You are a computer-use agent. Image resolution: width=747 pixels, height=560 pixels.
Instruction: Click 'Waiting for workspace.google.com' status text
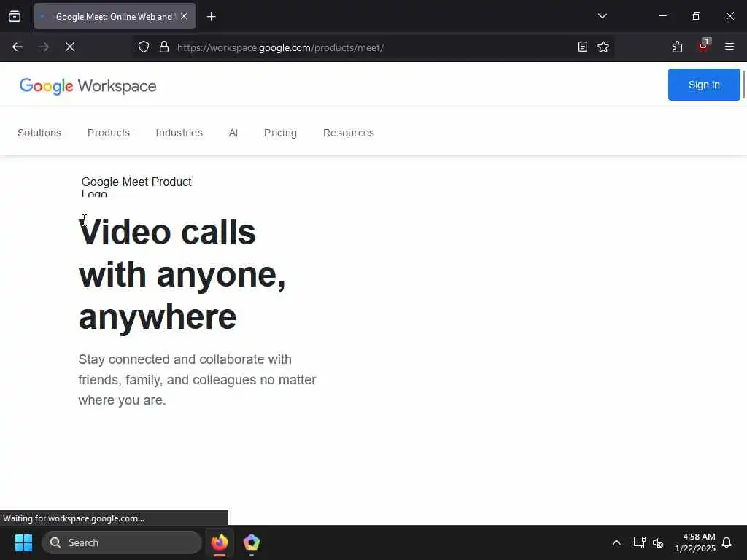[74, 518]
